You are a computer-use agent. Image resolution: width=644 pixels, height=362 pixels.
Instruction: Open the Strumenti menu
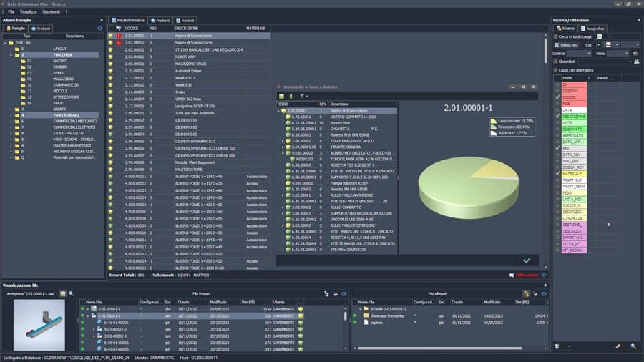52,12
